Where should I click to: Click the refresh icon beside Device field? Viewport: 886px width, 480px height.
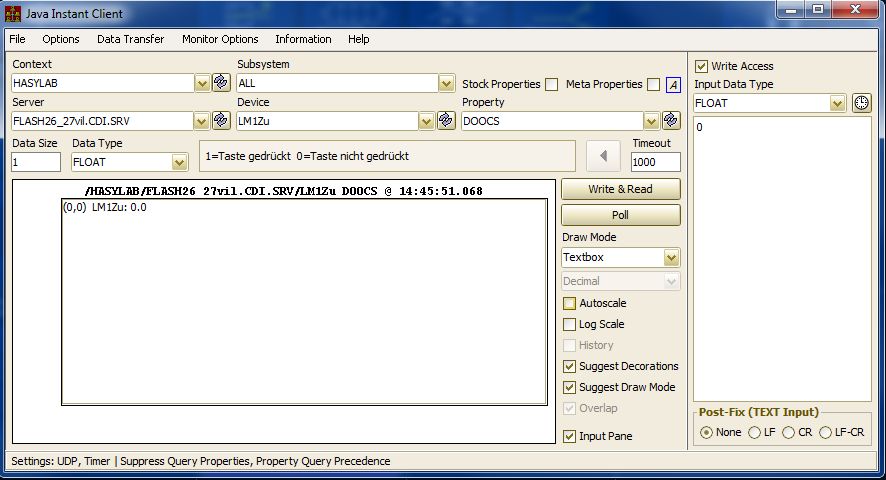pyautogui.click(x=446, y=120)
